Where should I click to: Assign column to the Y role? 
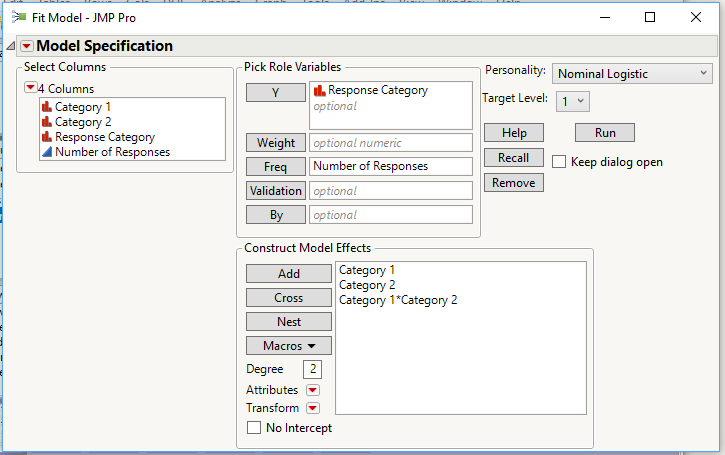coord(276,92)
